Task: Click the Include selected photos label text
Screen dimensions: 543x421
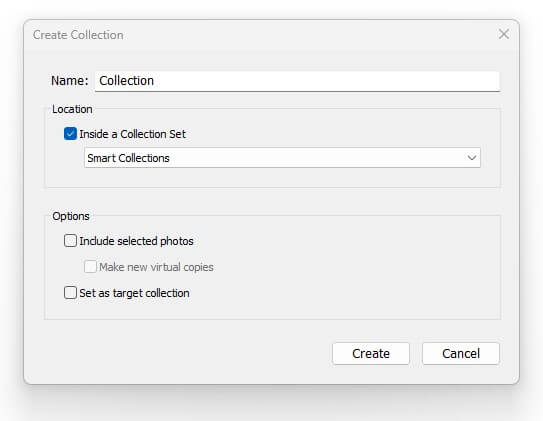Action: pyautogui.click(x=136, y=241)
